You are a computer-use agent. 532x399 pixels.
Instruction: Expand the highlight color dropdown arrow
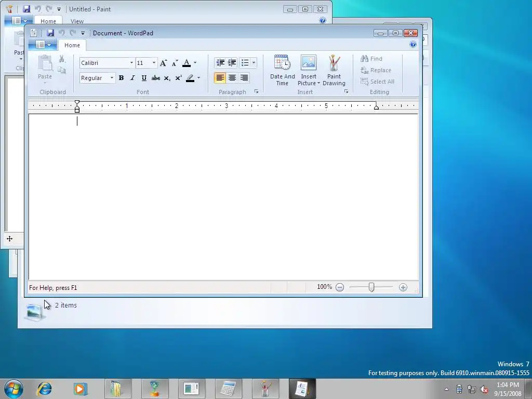pyautogui.click(x=199, y=78)
